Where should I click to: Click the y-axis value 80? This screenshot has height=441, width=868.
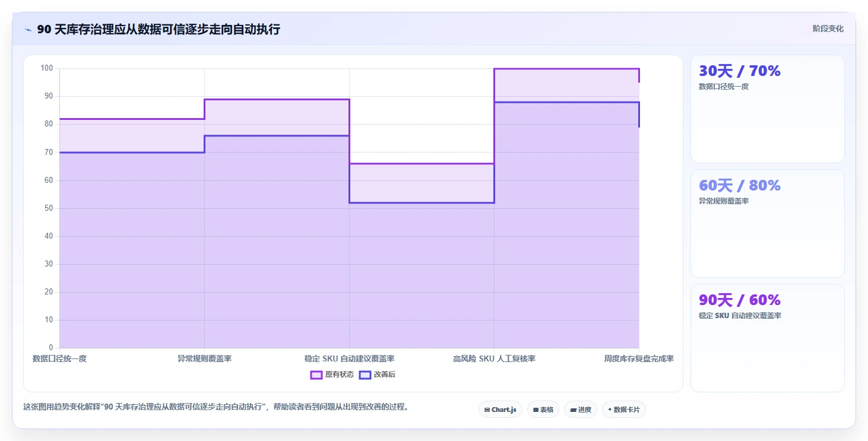[49, 124]
